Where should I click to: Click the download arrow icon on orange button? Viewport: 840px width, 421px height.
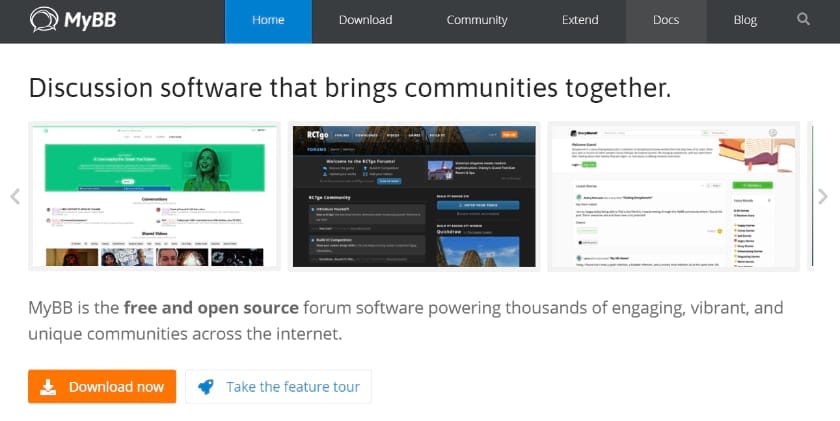47,387
